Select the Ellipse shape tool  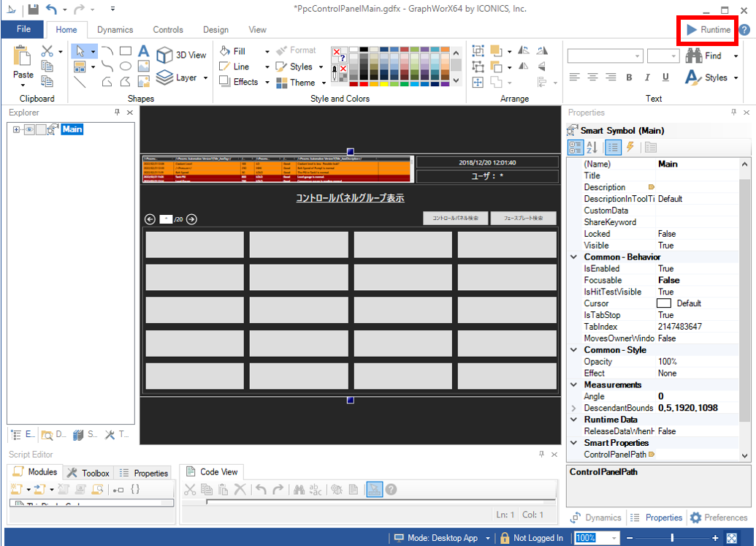pos(126,67)
